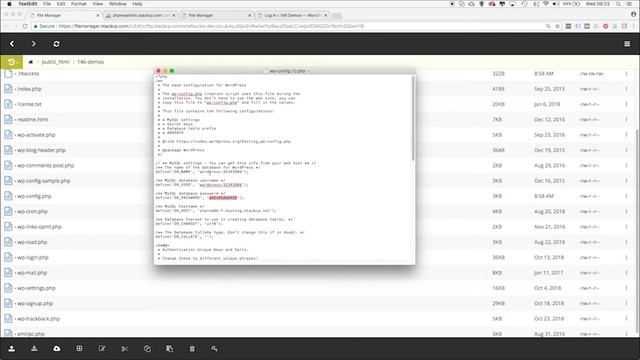Click the upload icon in bottom toolbar
This screenshot has height=360, width=640.
point(11,349)
